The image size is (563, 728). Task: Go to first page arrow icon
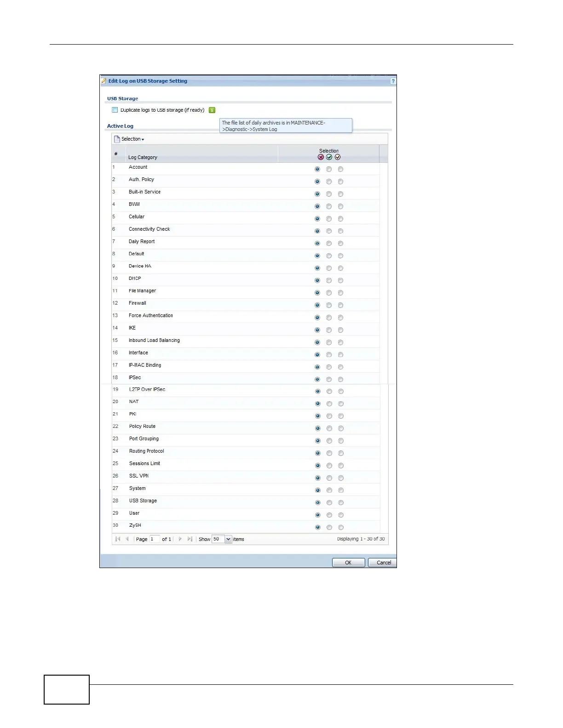[118, 539]
